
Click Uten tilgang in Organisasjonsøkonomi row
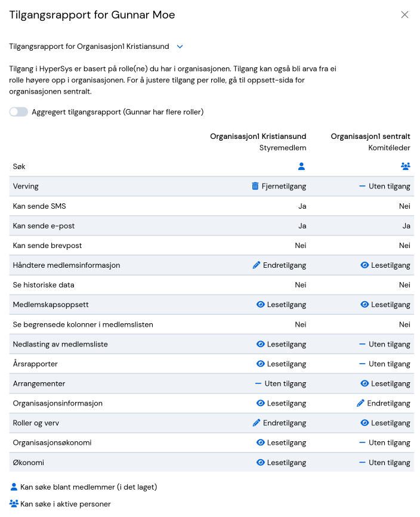(390, 443)
